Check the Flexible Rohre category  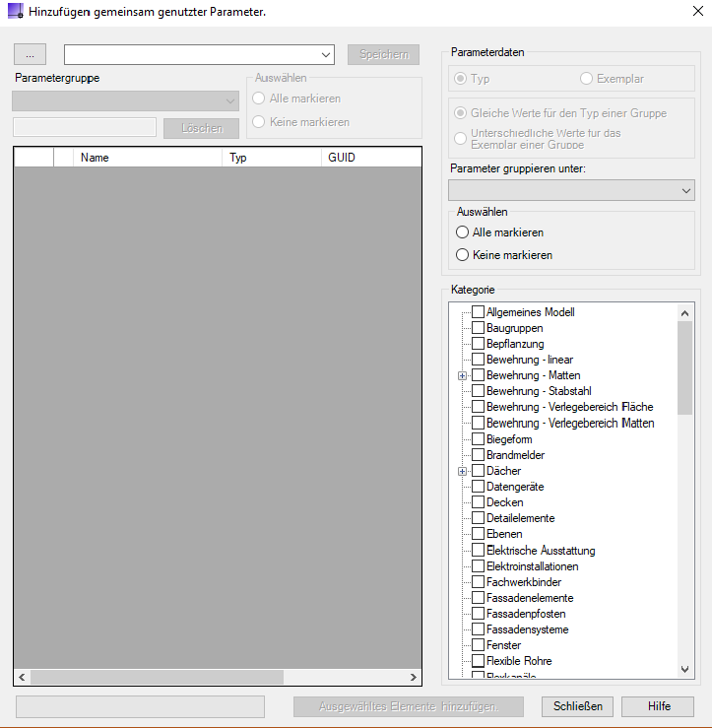pos(478,661)
